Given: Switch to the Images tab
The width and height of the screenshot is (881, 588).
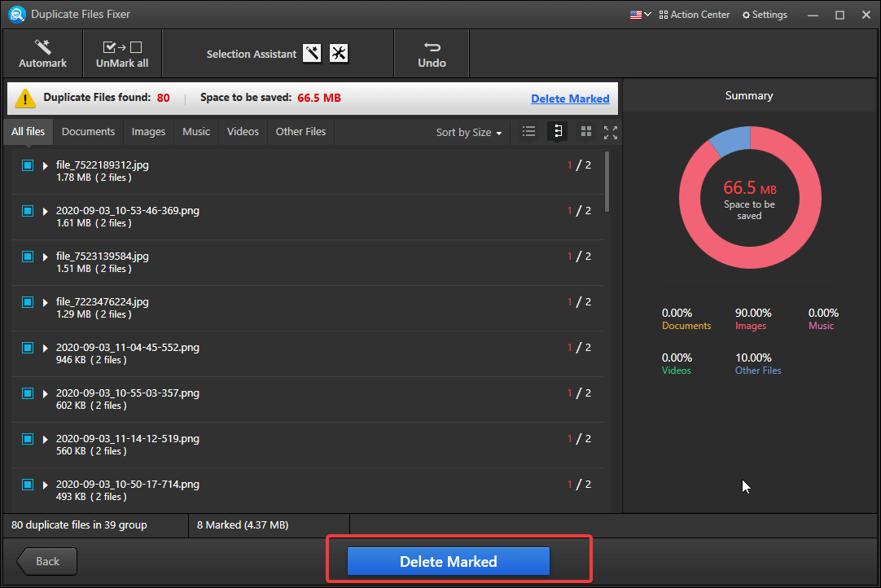Looking at the screenshot, I should [148, 132].
